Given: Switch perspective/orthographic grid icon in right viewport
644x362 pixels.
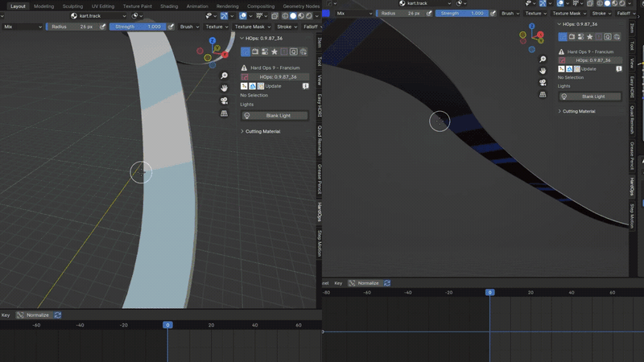Looking at the screenshot, I should coord(543,94).
